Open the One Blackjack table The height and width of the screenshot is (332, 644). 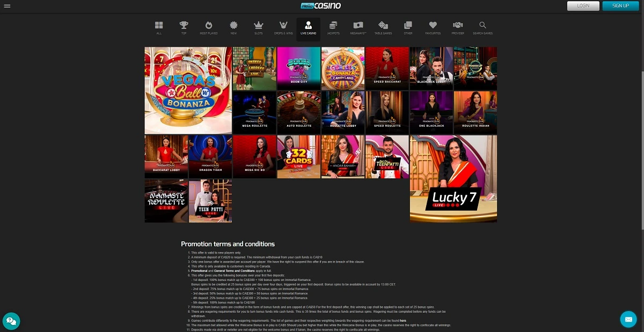[431, 112]
